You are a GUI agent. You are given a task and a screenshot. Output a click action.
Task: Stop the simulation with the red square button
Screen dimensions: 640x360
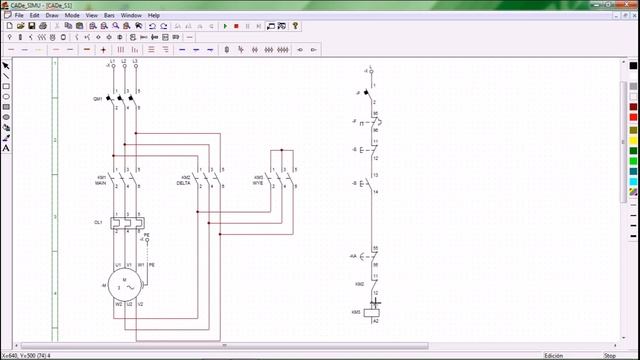236,26
